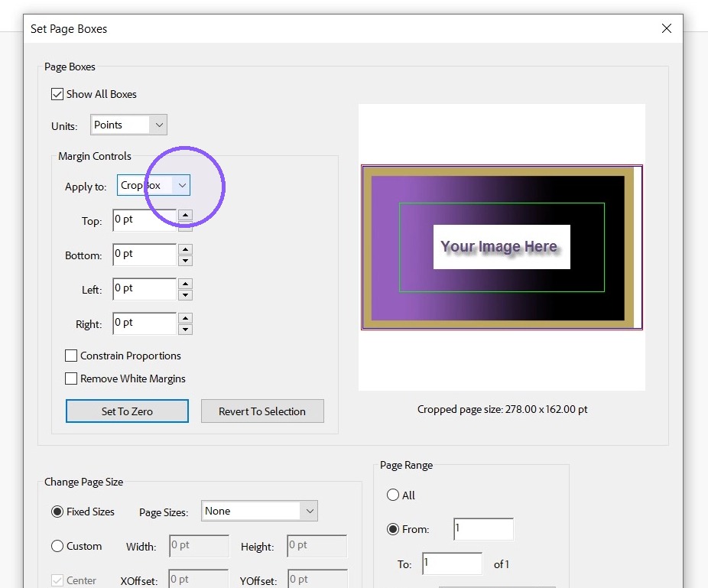Decrease the Bottom margin with down arrow

(185, 261)
